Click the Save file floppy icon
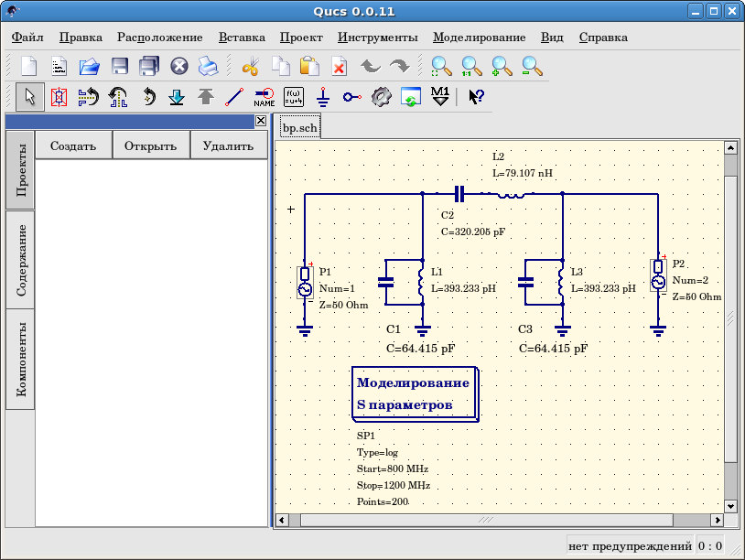The height and width of the screenshot is (560, 745). 119,66
